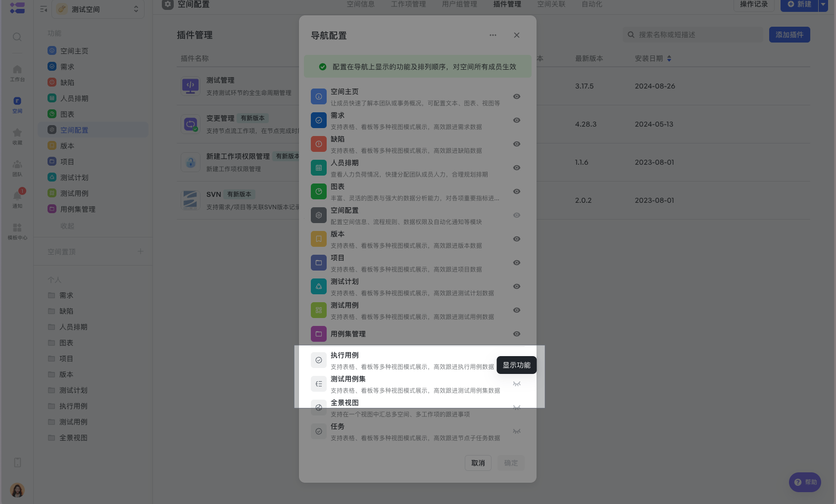The image size is (836, 504).
Task: Open search in left rail
Action: (x=17, y=37)
